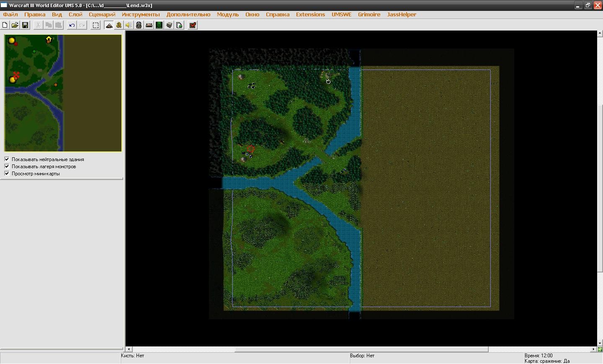Undo the last action
Viewport: 603px width, 364px height.
click(x=72, y=25)
